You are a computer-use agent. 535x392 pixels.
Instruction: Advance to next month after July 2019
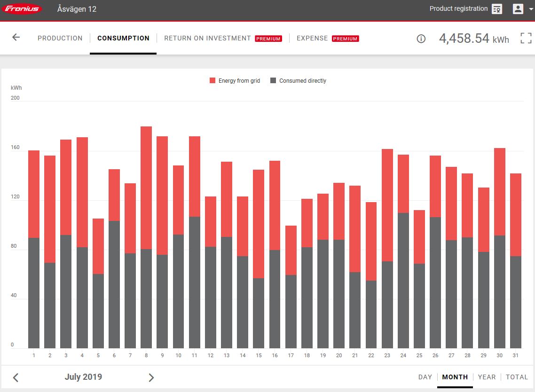pyautogui.click(x=151, y=377)
